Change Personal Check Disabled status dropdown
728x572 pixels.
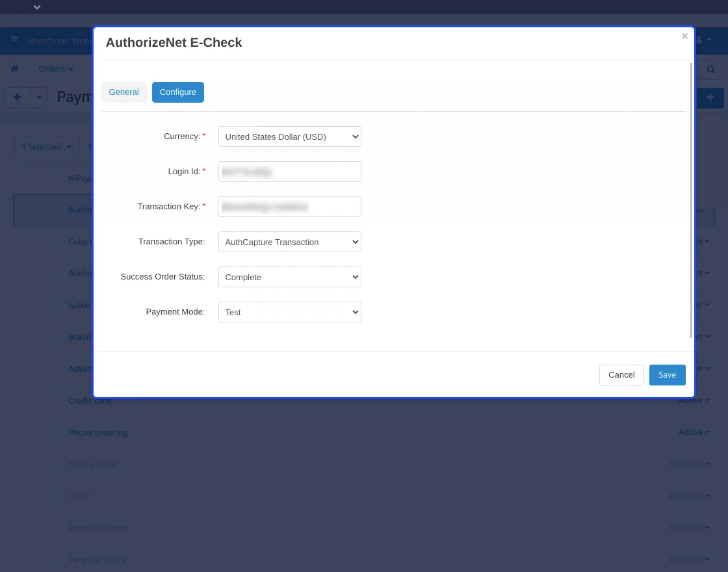coord(689,560)
